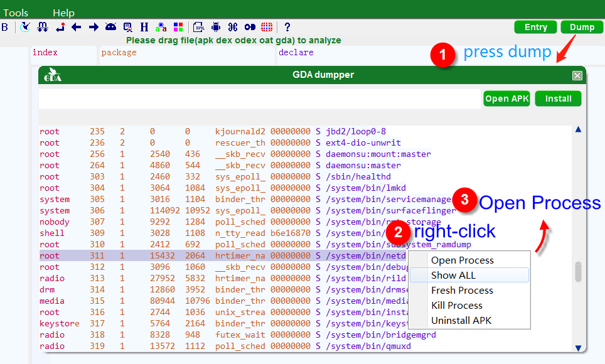The width and height of the screenshot is (605, 364).
Task: Open help via the question mark icon
Action: coord(287,27)
